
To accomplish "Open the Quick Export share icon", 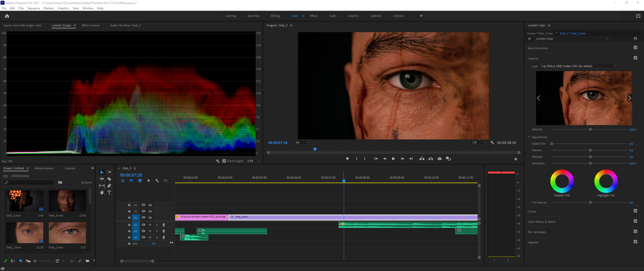I will [638, 16].
